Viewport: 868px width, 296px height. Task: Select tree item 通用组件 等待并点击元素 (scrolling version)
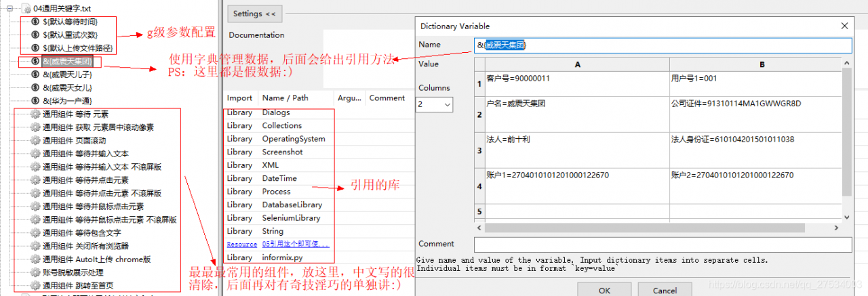tap(85, 180)
